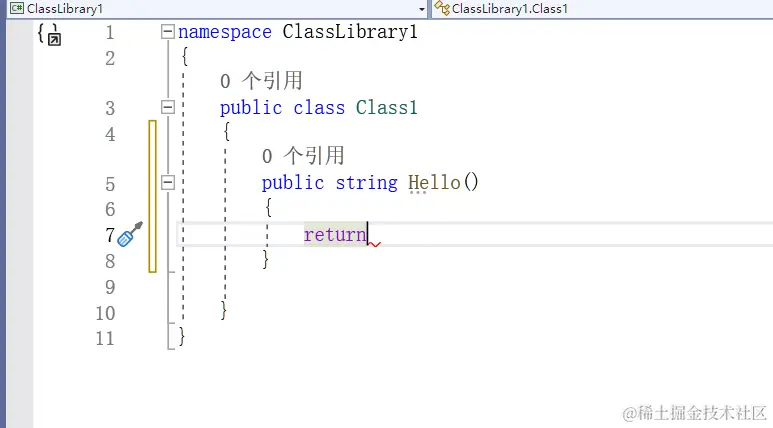The image size is (773, 428).
Task: Click the closing brace on line 11
Action: [181, 336]
